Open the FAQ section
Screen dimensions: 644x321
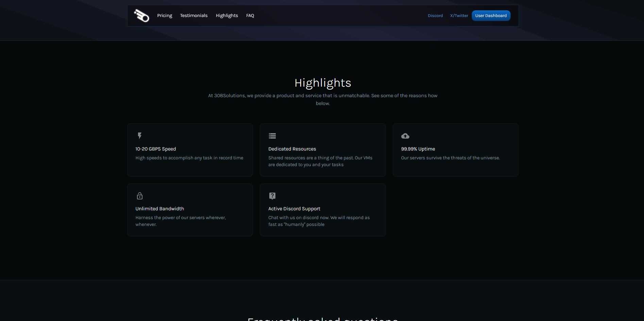click(250, 15)
